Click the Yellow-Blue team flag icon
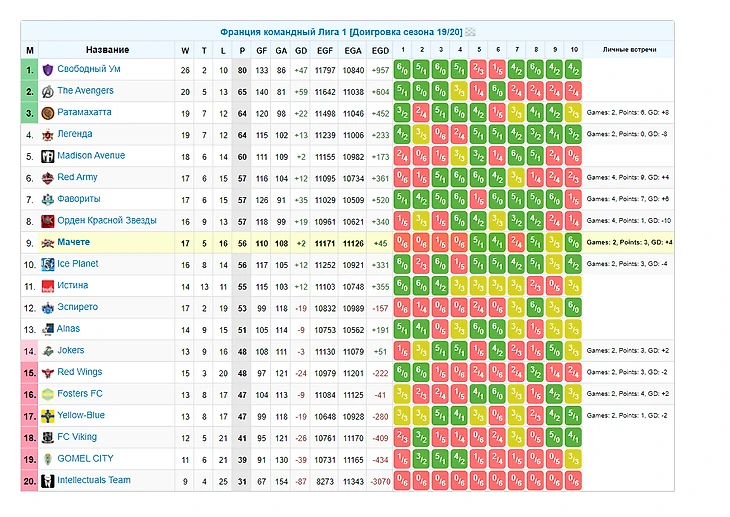Viewport: 730px width, 517px height. coord(47,416)
